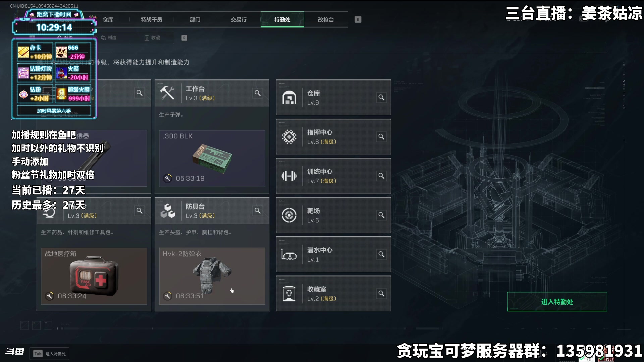644x362 pixels.
Task: Select the .300 BLK ammo production slot
Action: (212, 159)
